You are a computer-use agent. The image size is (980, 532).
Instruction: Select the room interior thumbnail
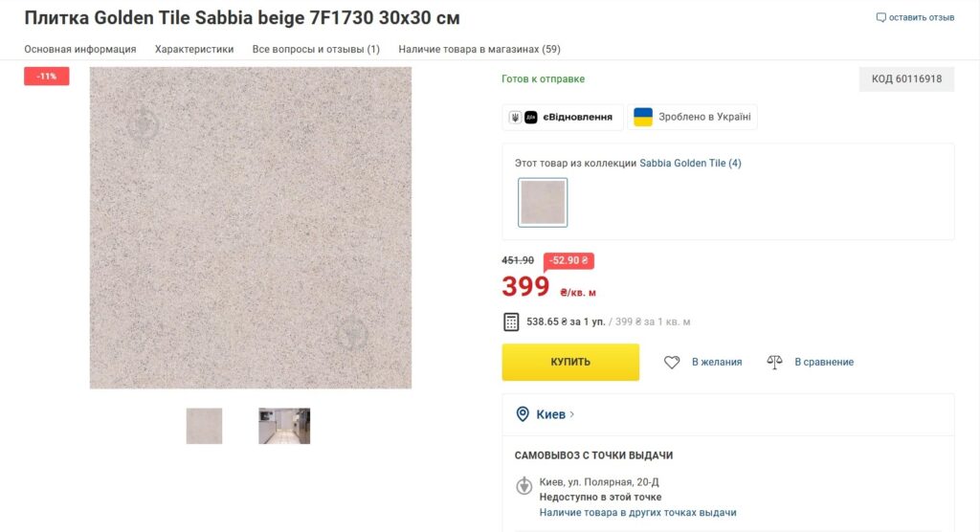(x=284, y=427)
